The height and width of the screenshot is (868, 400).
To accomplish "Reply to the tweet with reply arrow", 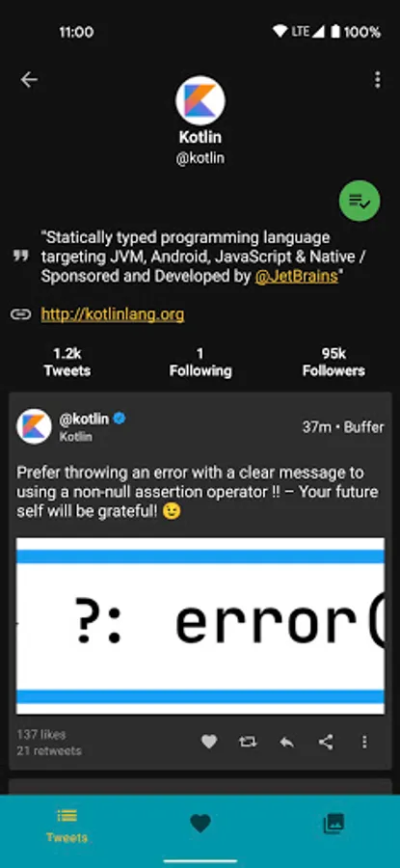I will (286, 742).
